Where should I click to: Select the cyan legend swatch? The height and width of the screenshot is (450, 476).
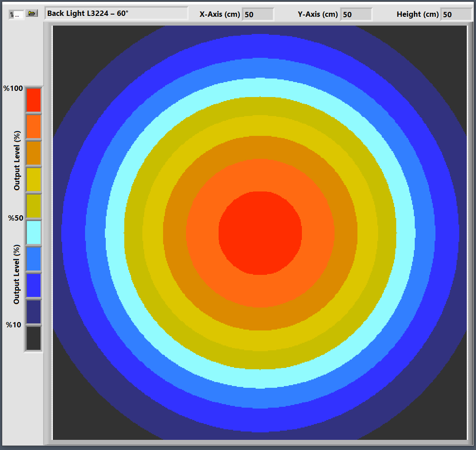[33, 232]
